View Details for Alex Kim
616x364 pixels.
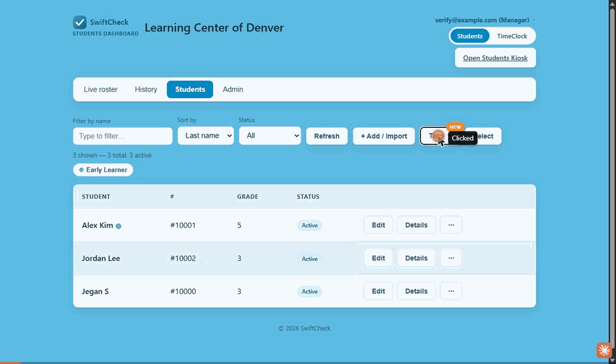(416, 225)
